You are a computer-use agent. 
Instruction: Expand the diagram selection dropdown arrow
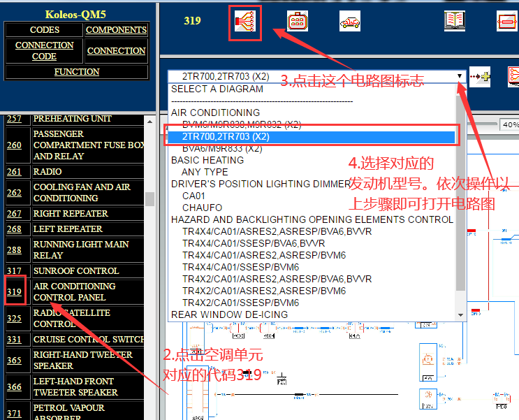click(460, 76)
